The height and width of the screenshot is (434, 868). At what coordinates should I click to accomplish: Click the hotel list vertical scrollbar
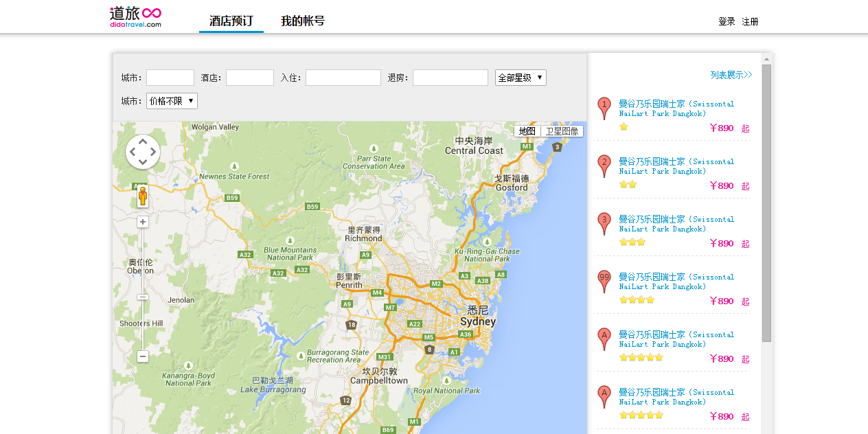(x=766, y=206)
